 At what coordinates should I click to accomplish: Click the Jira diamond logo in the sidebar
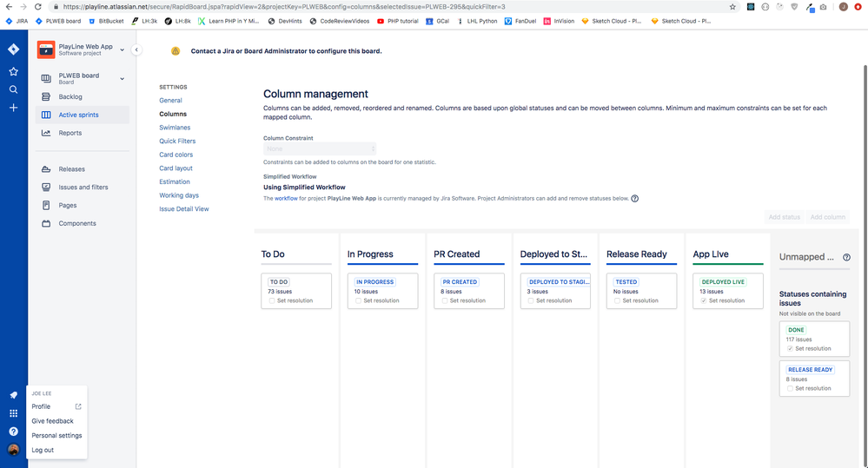pyautogui.click(x=13, y=49)
